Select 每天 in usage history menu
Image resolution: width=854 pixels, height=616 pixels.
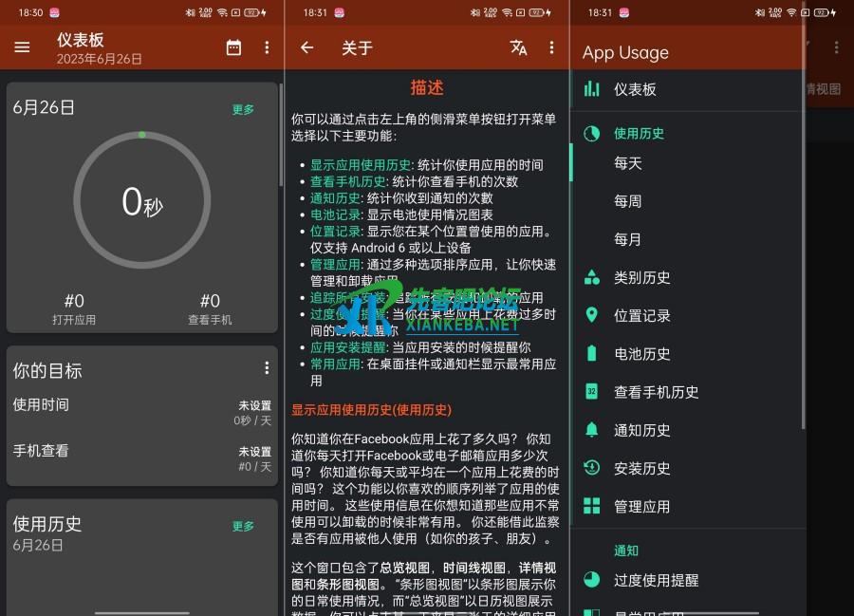click(628, 163)
